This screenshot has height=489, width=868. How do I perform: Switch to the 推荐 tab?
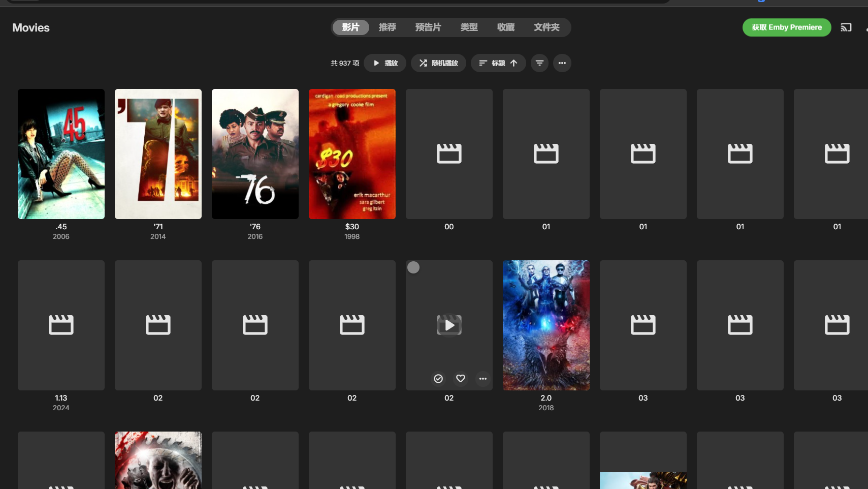point(388,27)
